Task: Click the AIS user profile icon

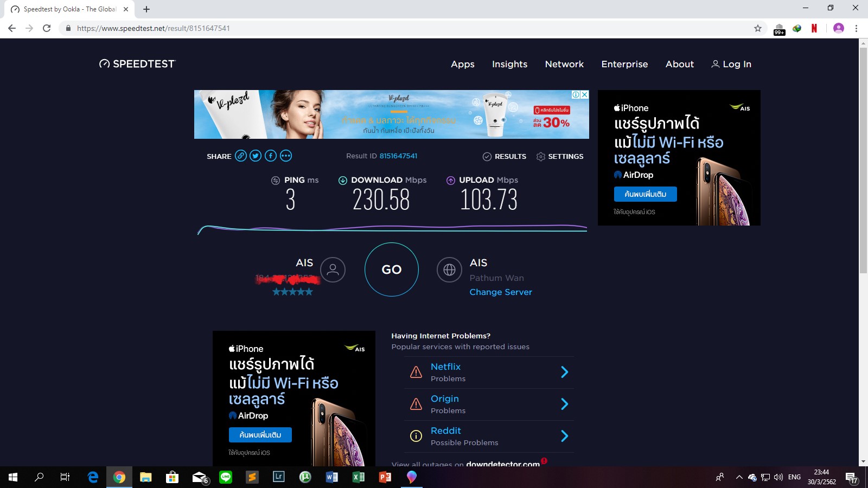Action: point(333,269)
